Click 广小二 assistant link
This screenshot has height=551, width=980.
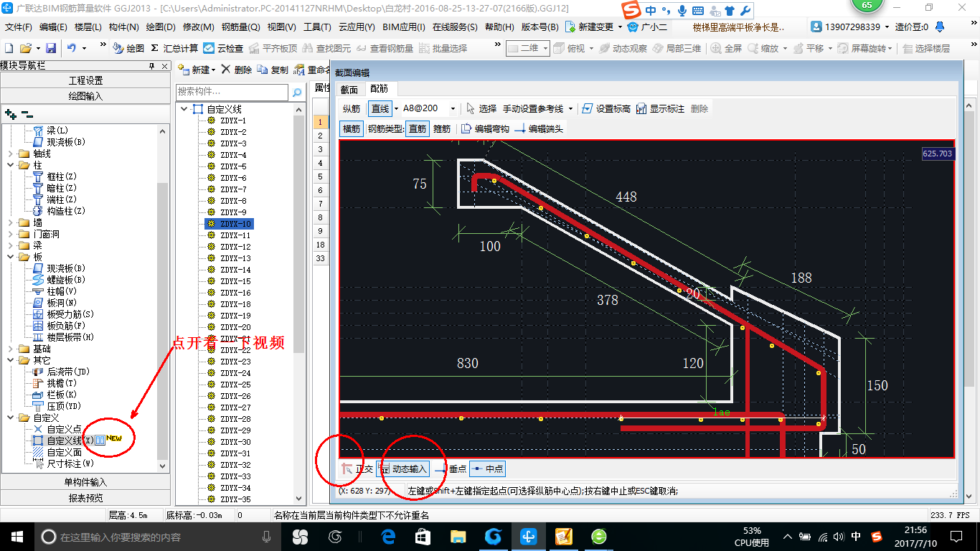(646, 27)
